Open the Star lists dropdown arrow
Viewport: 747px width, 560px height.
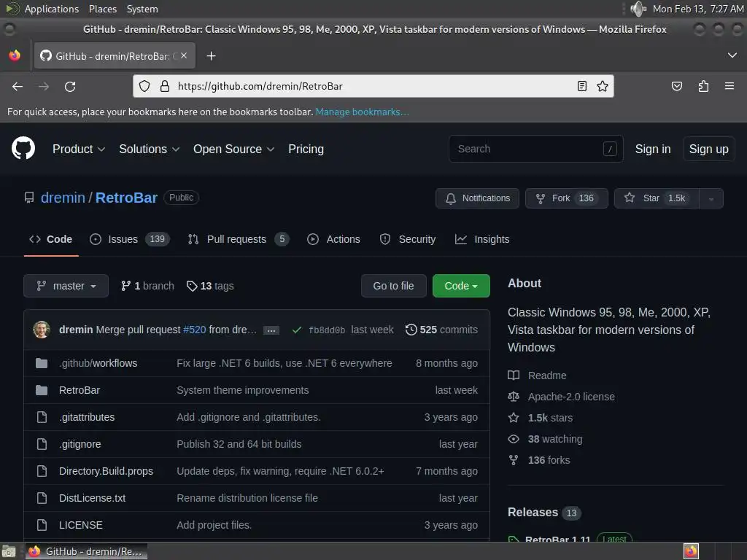pyautogui.click(x=711, y=198)
